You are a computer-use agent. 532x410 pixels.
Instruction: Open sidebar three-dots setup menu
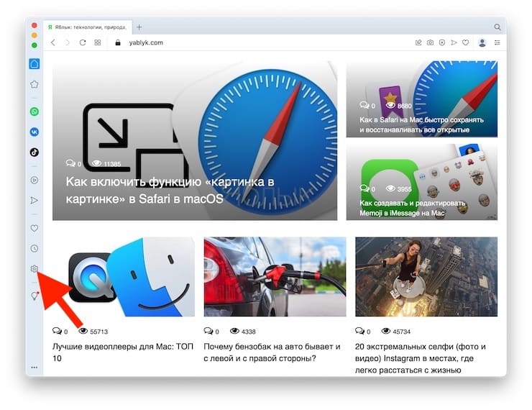point(35,368)
